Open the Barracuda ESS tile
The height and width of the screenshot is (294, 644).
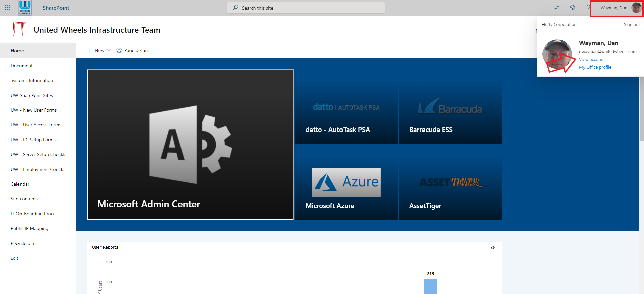pyautogui.click(x=450, y=107)
